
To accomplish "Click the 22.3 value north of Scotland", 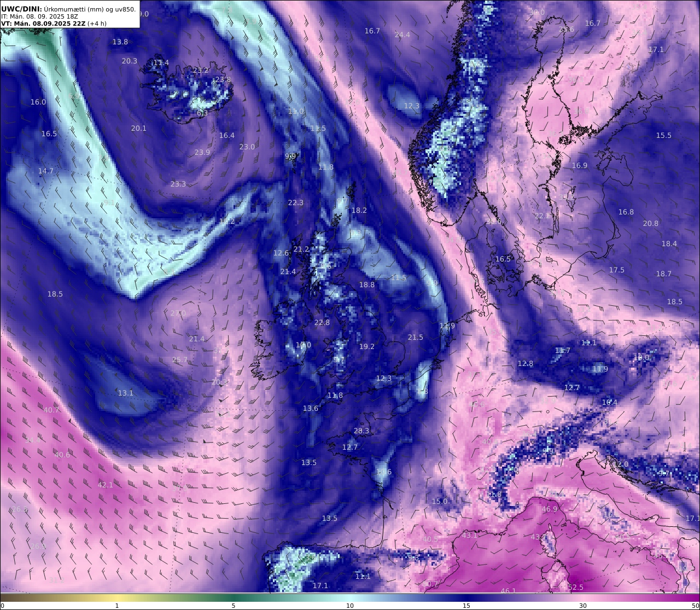I will click(x=296, y=203).
